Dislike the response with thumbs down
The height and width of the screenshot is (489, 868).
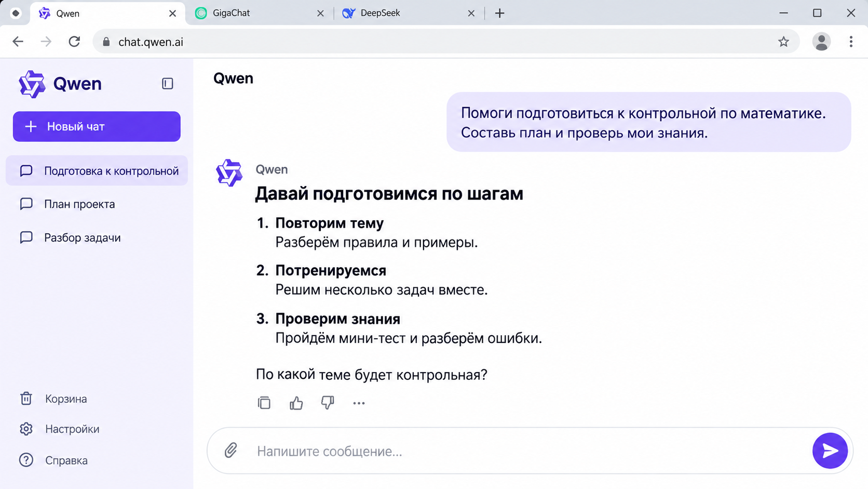[328, 403]
